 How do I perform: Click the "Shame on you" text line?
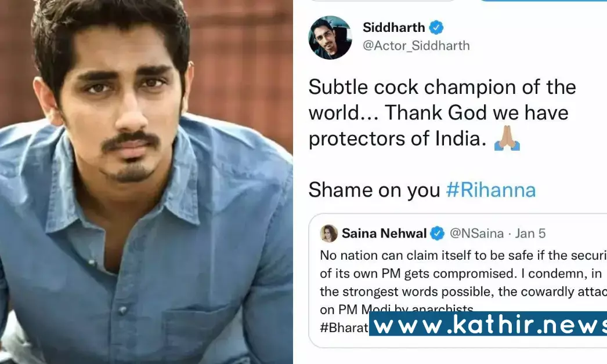coord(374,190)
